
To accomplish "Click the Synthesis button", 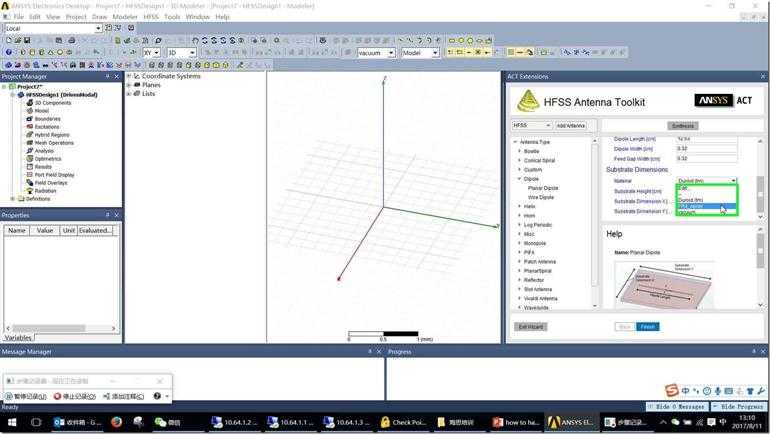I will [x=683, y=126].
